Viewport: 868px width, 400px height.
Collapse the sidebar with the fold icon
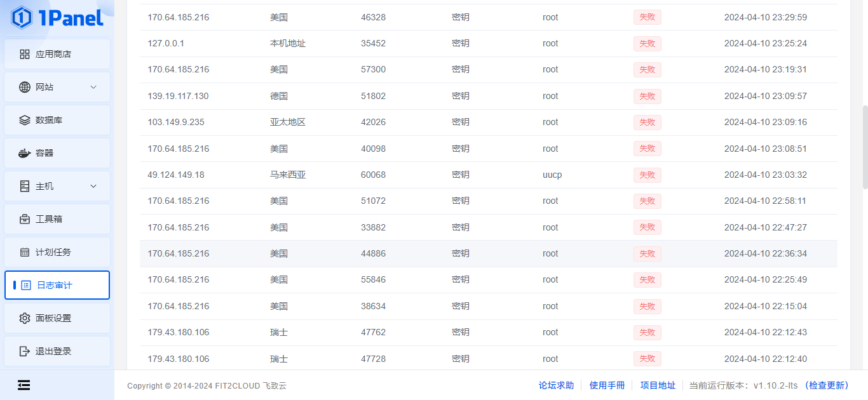24,385
